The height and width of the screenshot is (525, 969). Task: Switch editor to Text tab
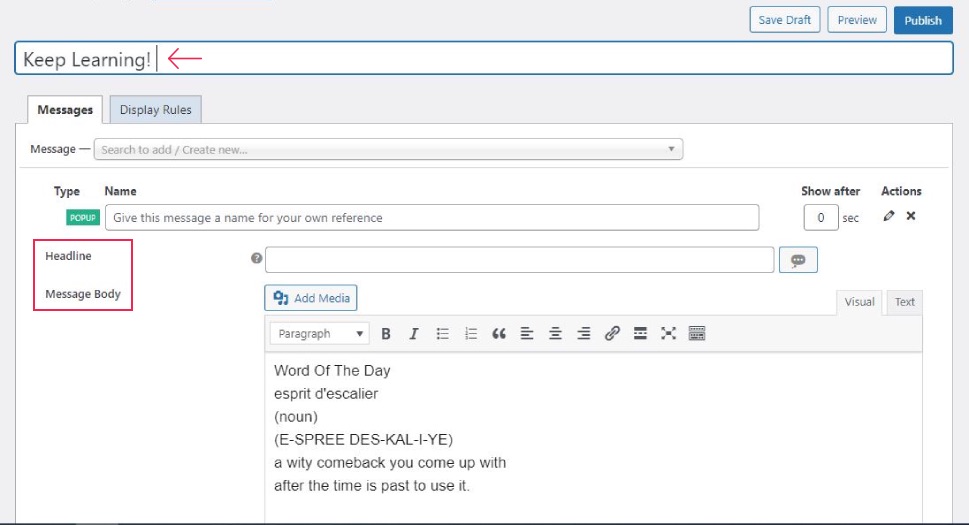tap(904, 302)
